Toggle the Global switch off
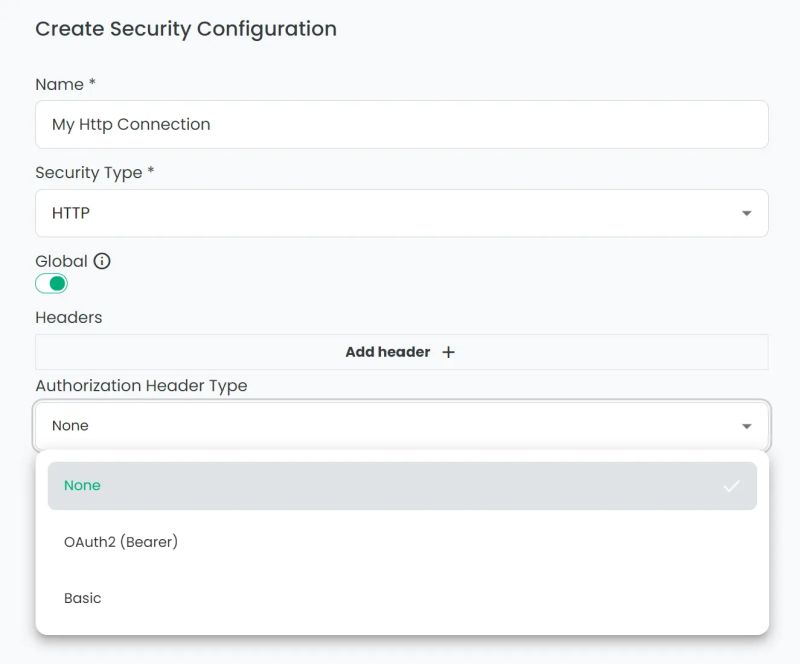The image size is (800, 664). (x=51, y=284)
